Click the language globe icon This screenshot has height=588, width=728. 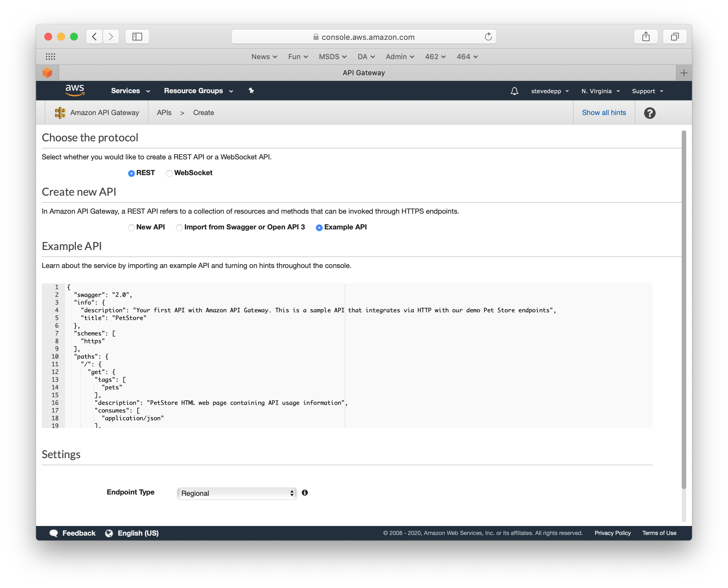pyautogui.click(x=109, y=533)
